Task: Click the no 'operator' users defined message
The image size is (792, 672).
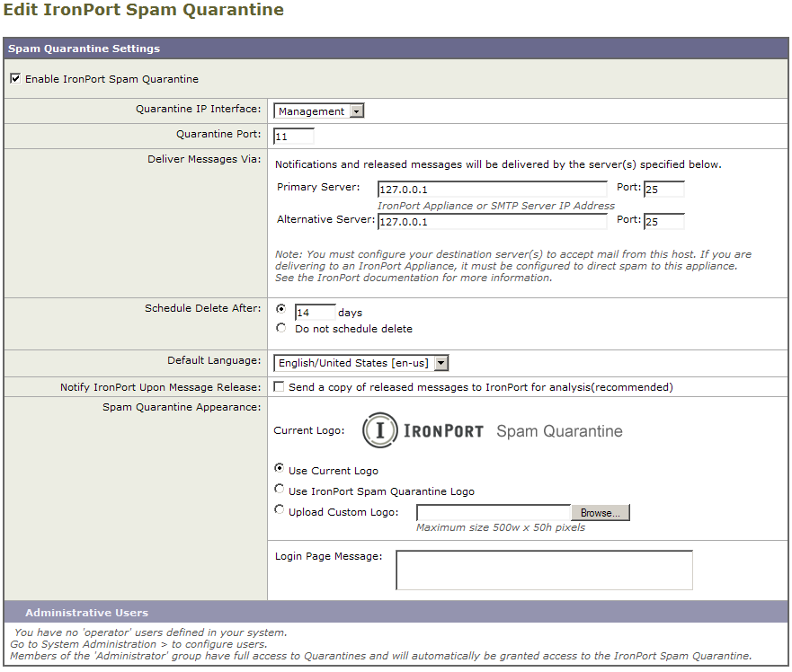Action: (x=150, y=632)
